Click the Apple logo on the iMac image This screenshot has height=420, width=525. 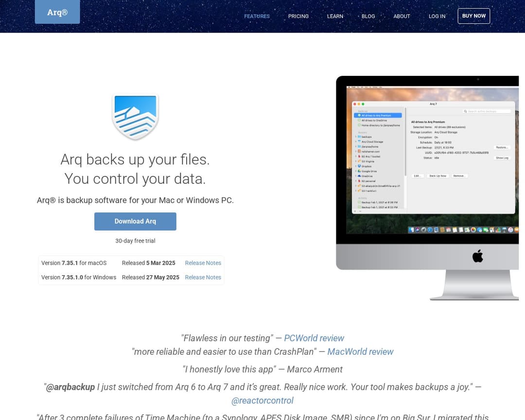(x=478, y=256)
